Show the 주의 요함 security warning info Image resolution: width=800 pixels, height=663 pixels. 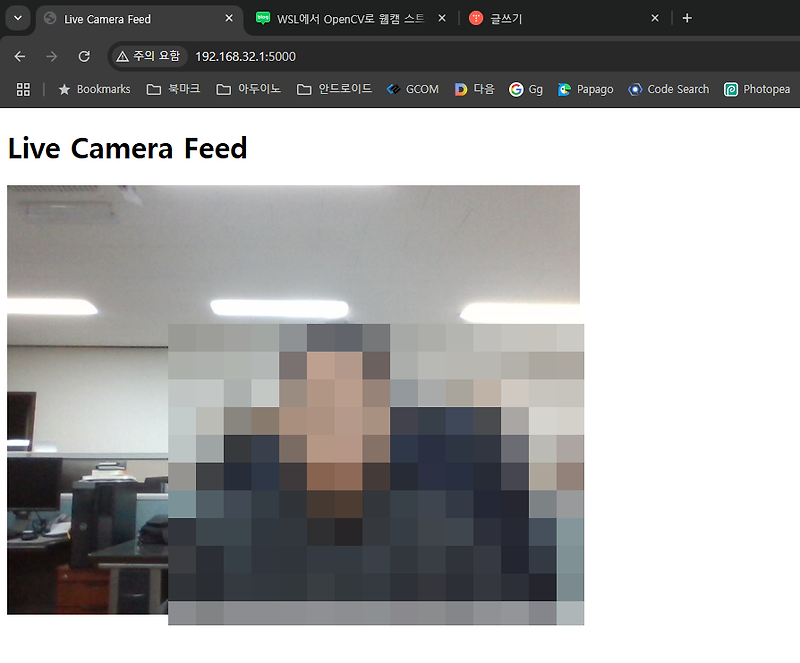[x=148, y=56]
